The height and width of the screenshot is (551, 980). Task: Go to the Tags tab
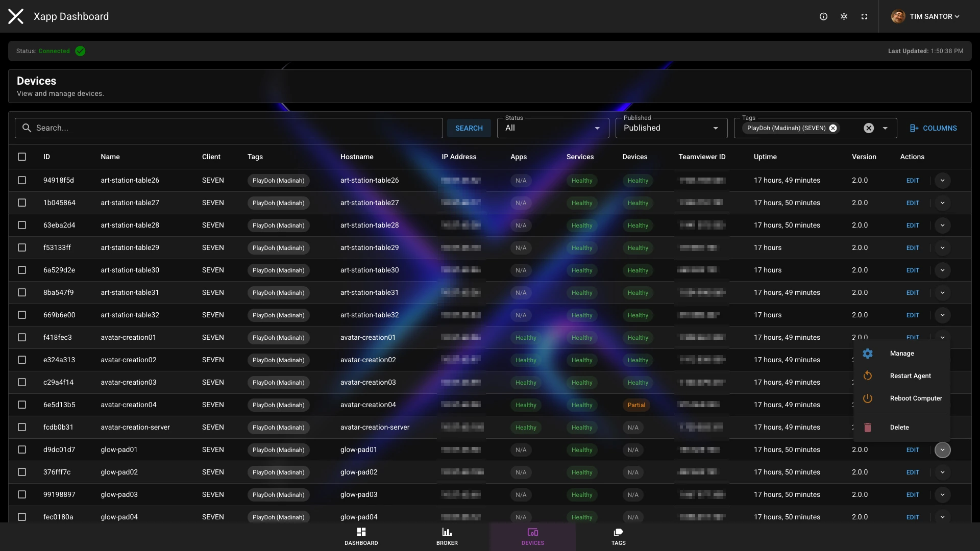[x=619, y=537]
